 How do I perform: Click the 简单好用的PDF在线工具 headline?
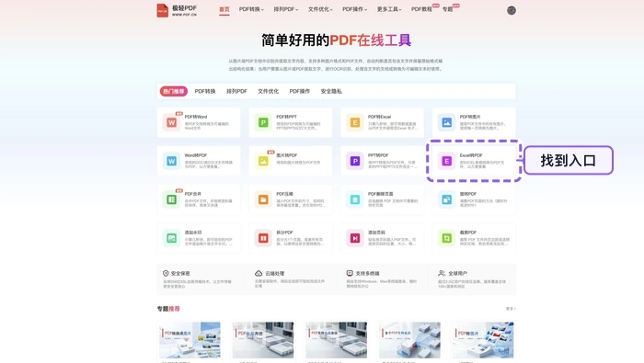click(337, 40)
